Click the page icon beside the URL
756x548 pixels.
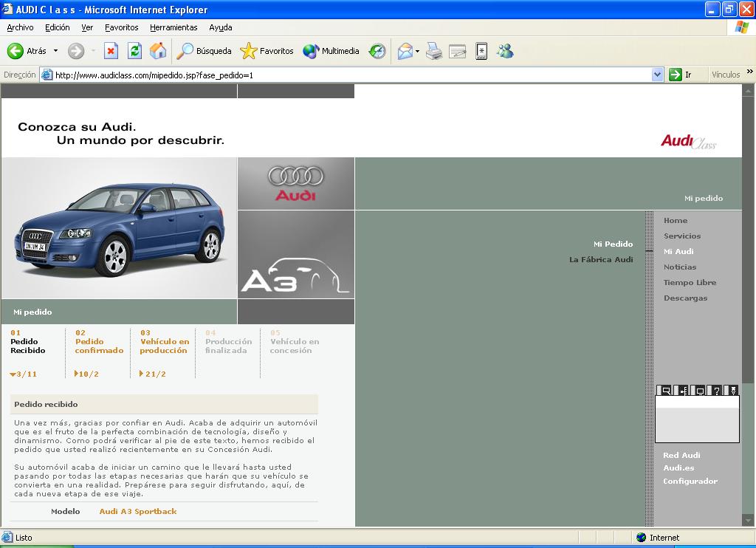(47, 75)
